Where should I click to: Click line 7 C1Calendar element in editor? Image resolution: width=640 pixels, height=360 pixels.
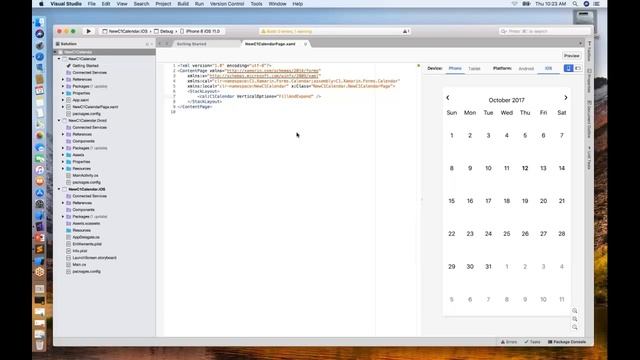pyautogui.click(x=259, y=96)
